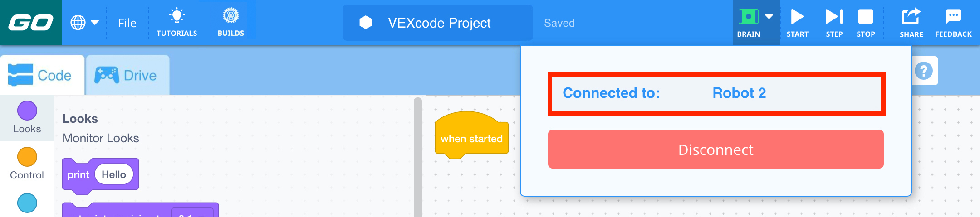Viewport: 980px width, 217px height.
Task: Expand the language globe dropdown
Action: coord(84,23)
